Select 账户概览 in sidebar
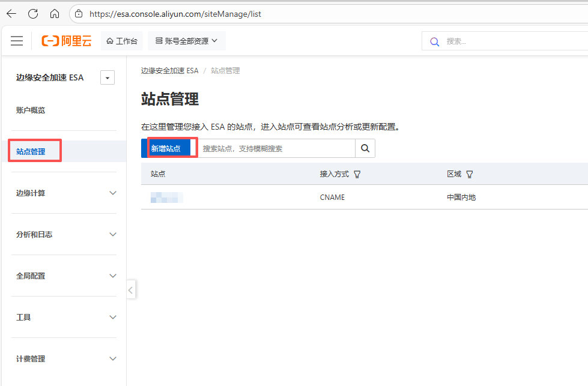 [31, 110]
